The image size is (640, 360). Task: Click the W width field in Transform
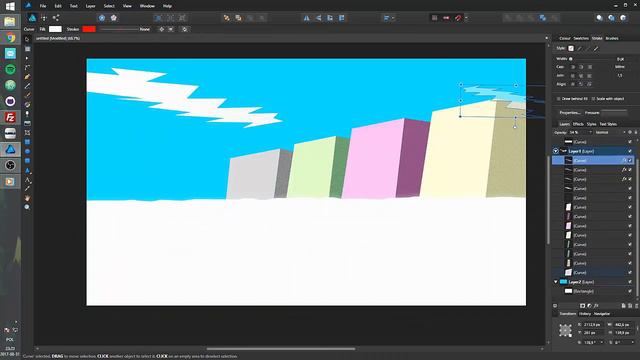pyautogui.click(x=623, y=325)
